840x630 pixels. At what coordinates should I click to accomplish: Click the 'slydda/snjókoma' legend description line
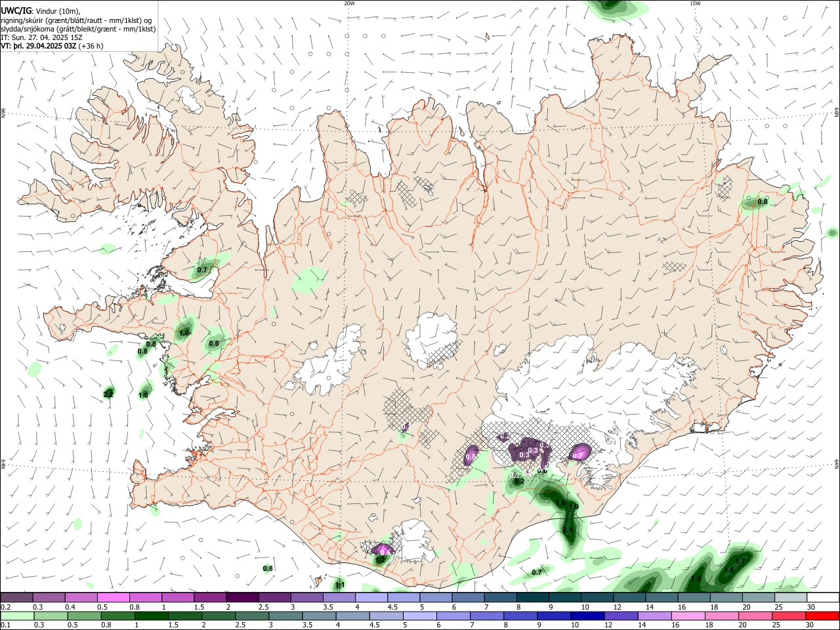(78, 29)
